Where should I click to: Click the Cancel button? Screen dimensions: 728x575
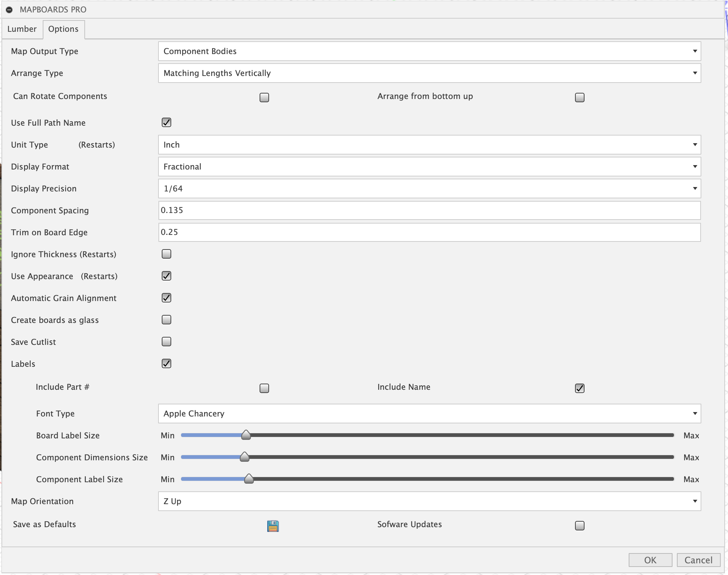coord(698,560)
